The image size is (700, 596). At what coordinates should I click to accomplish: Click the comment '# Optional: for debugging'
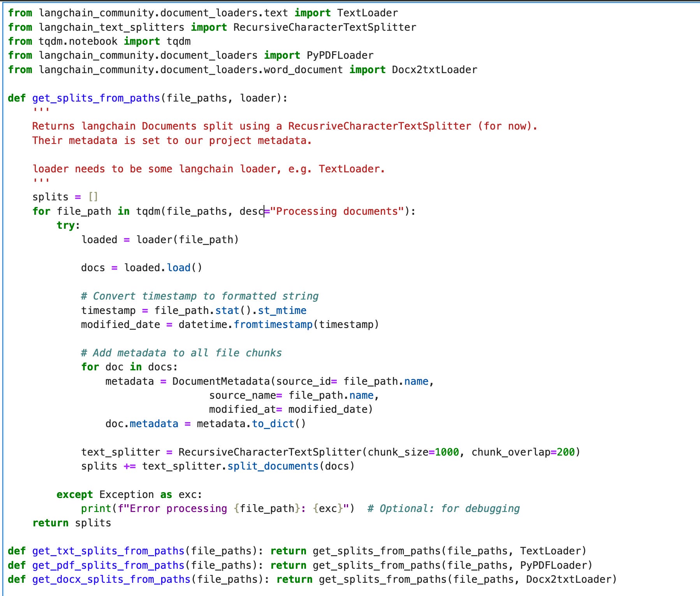(444, 508)
